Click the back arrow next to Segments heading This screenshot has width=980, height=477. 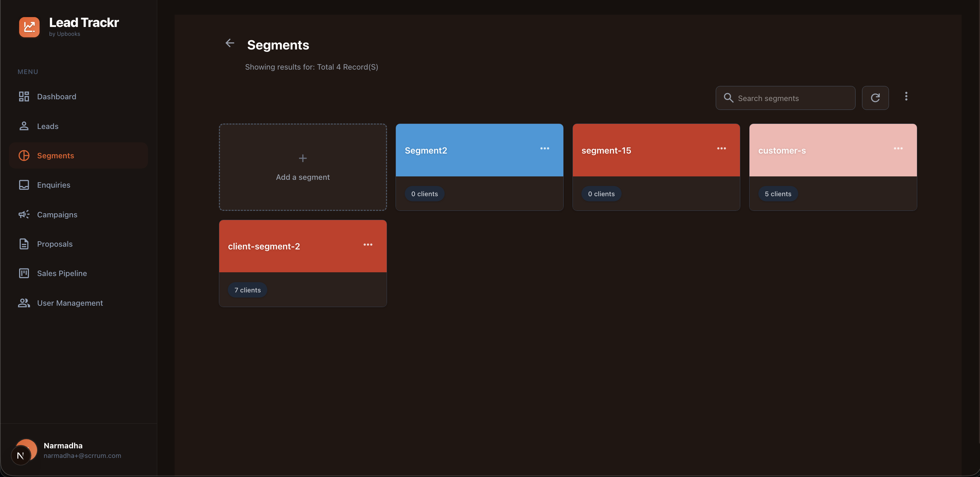pyautogui.click(x=229, y=43)
